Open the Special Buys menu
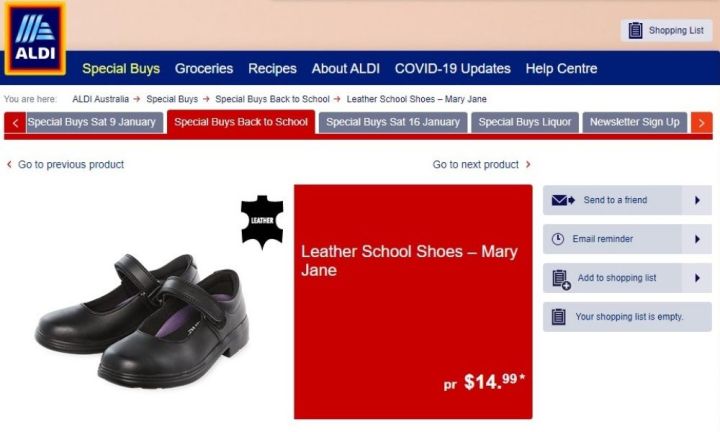The height and width of the screenshot is (432, 720). click(x=121, y=68)
